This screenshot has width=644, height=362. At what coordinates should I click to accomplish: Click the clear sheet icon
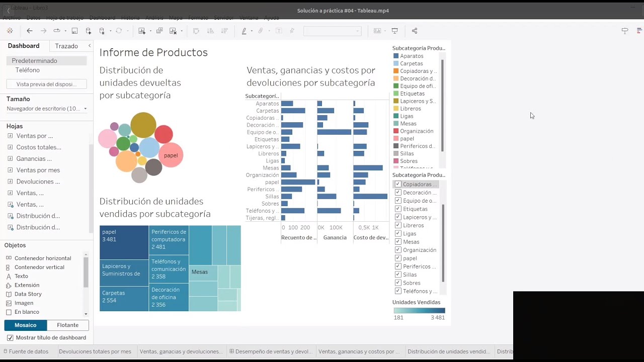click(x=173, y=31)
